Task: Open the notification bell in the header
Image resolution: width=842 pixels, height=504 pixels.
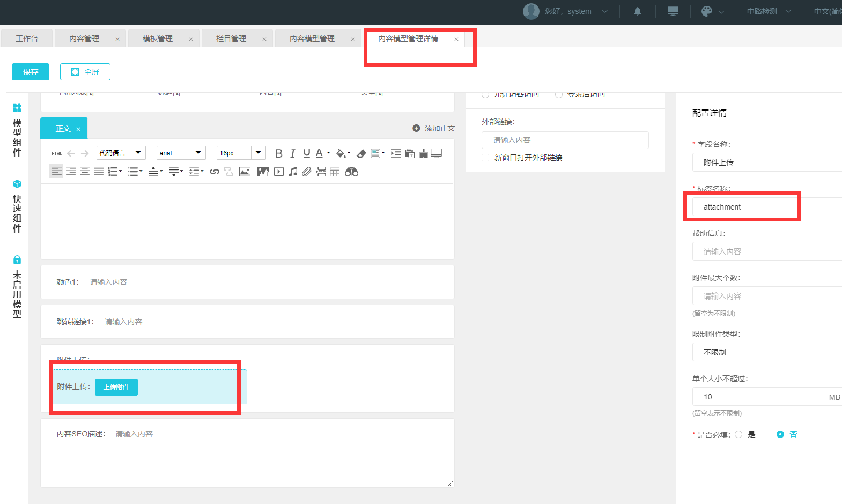Action: pos(638,11)
